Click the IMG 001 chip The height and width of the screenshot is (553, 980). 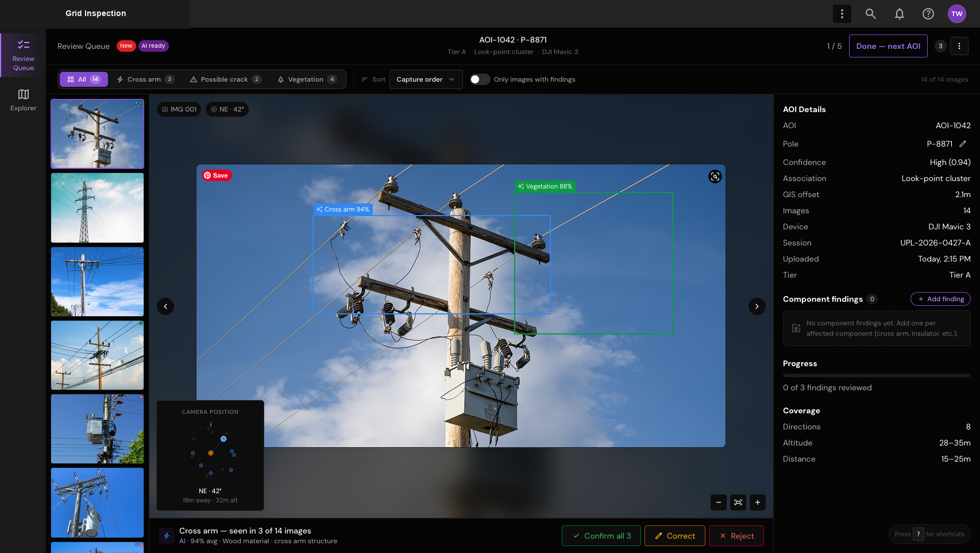click(x=179, y=109)
